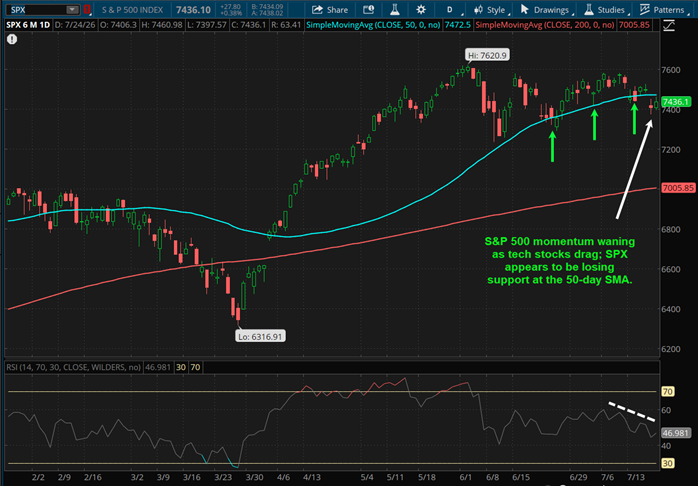Screen dimensions: 699x487
Task: Open the calendar clock events icon
Action: pyautogui.click(x=368, y=9)
